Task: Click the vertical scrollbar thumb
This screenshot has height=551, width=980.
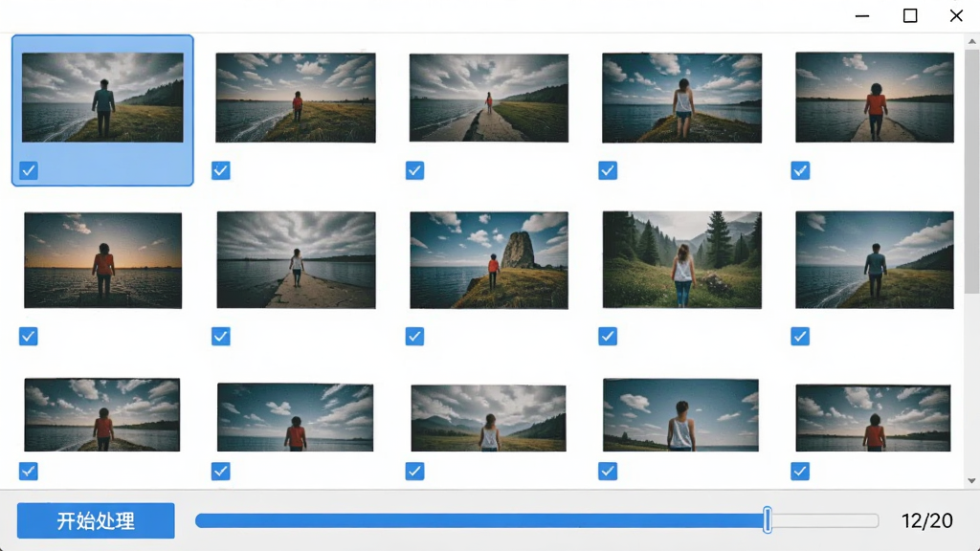Action: pos(971,172)
